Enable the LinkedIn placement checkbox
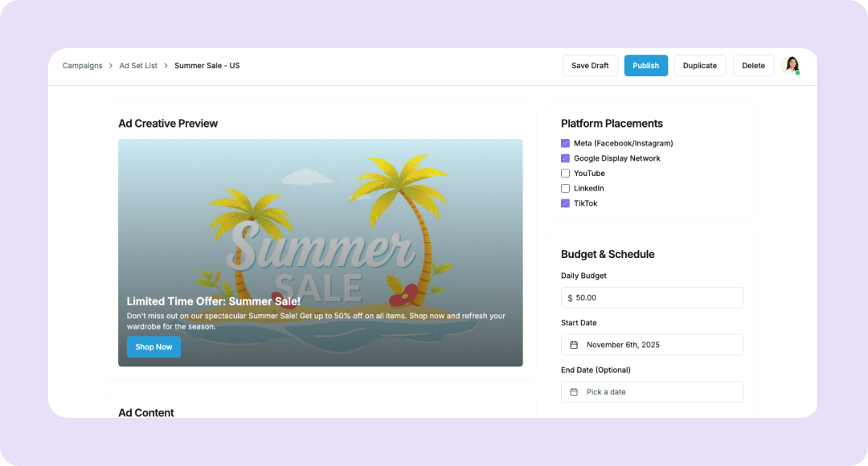 pyautogui.click(x=565, y=188)
